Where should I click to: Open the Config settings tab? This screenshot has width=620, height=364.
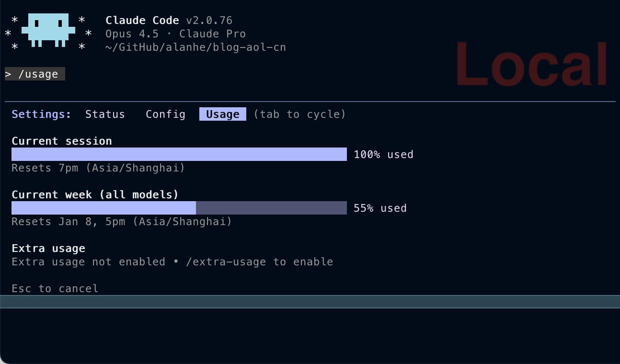[165, 114]
